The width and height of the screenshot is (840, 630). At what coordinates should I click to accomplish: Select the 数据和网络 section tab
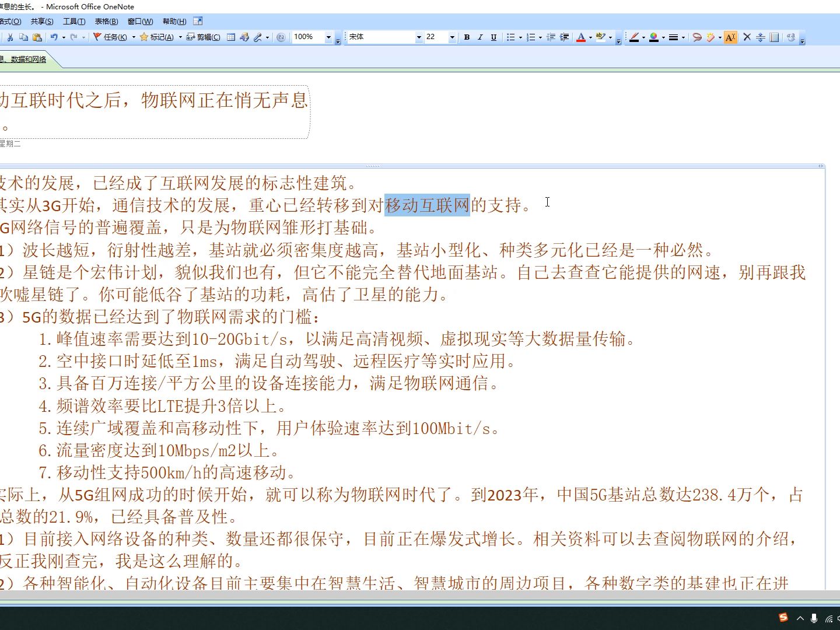click(28, 60)
